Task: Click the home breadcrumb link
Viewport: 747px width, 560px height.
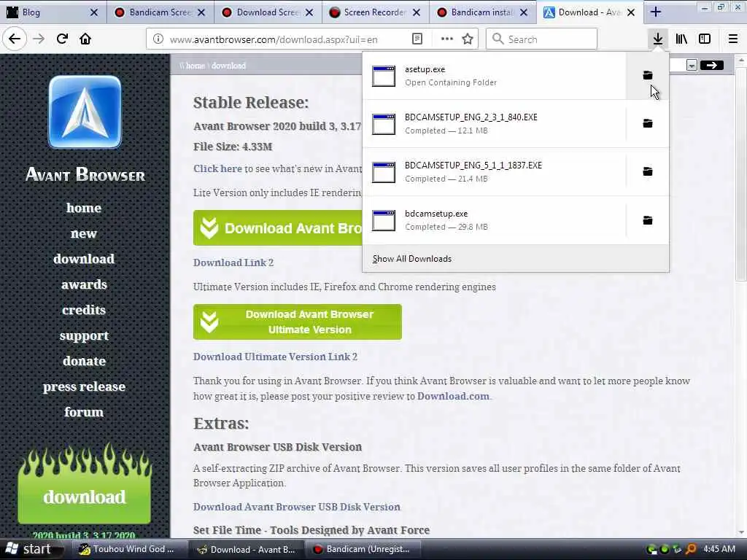Action: coord(196,66)
